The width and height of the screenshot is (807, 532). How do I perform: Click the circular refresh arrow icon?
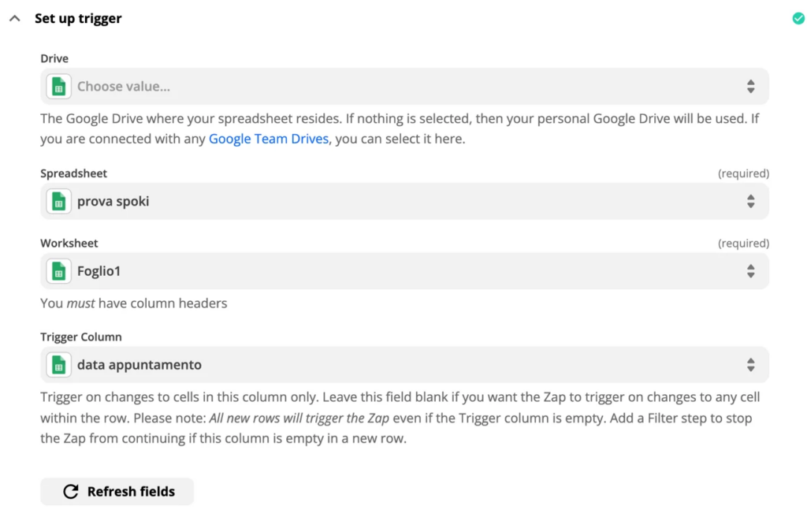(x=71, y=492)
